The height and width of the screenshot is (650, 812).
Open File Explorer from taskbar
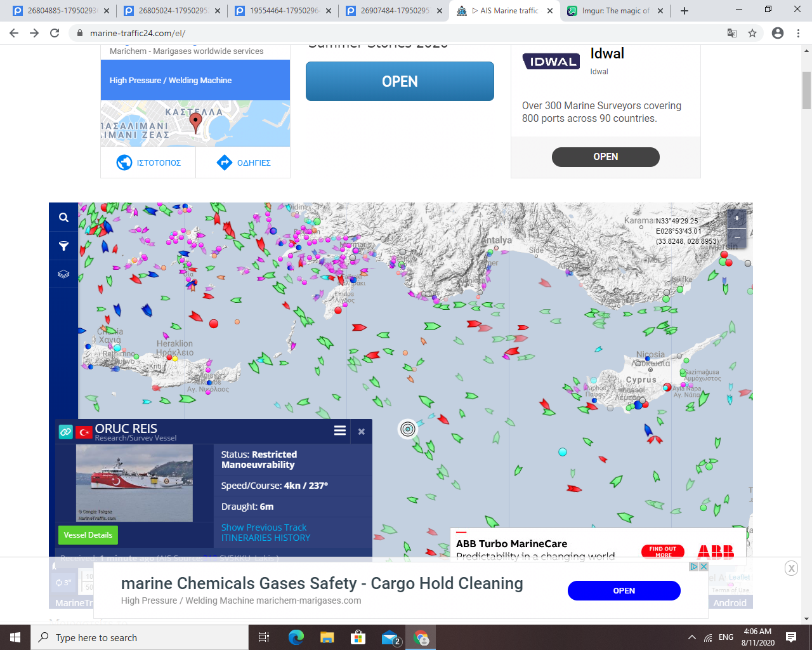[327, 637]
